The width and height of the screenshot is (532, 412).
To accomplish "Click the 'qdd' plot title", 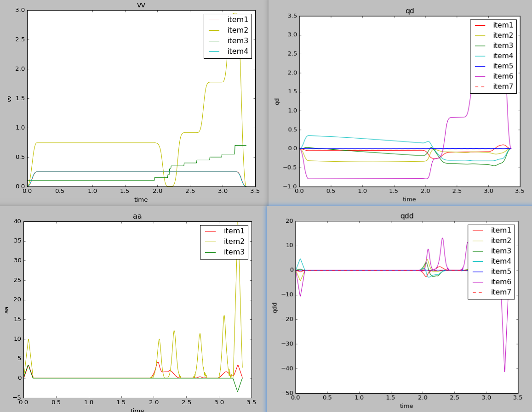I will click(x=406, y=216).
